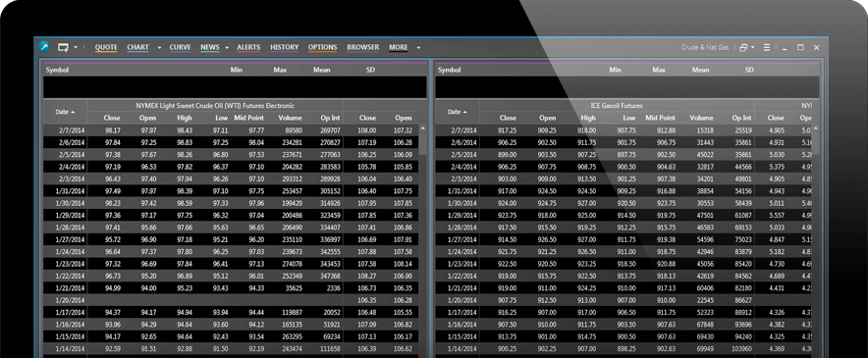Open the CURVE tab
This screenshot has width=868, height=358.
(x=180, y=48)
